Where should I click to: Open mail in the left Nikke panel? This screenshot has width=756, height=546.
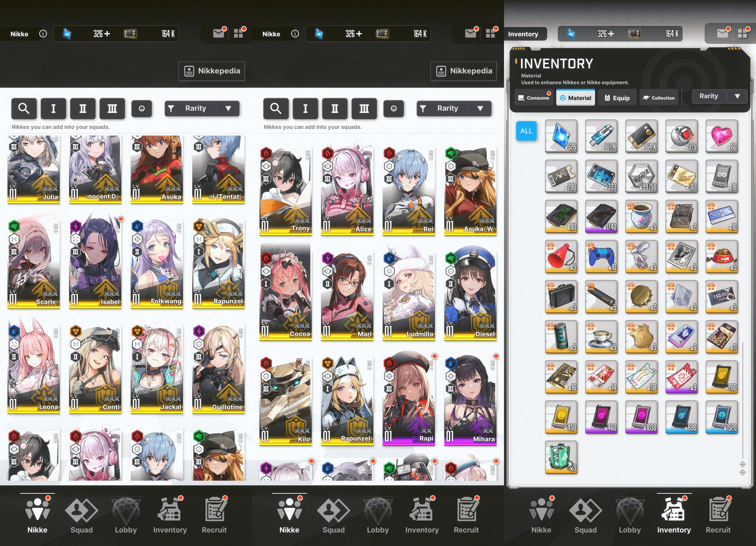tap(219, 33)
